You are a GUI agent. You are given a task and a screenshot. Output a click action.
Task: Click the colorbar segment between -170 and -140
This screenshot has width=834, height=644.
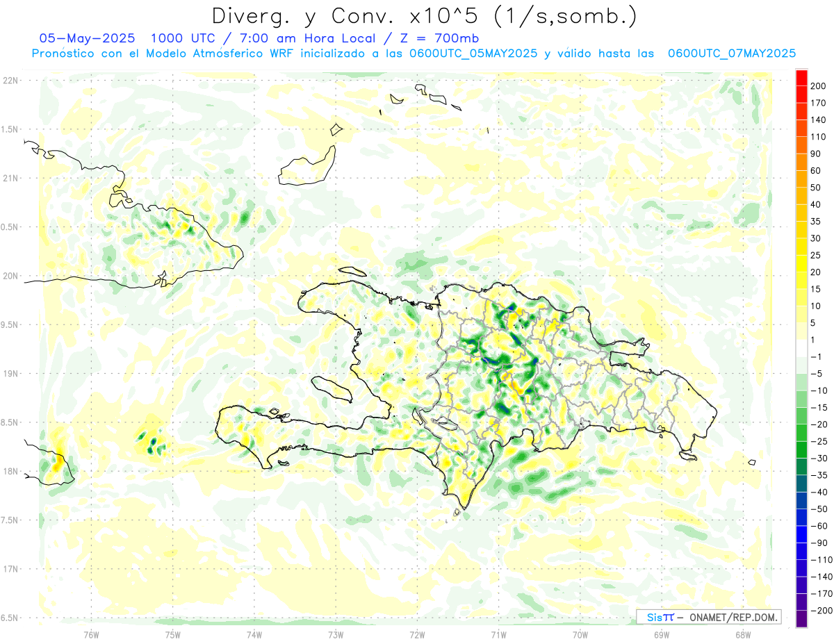pos(801,585)
